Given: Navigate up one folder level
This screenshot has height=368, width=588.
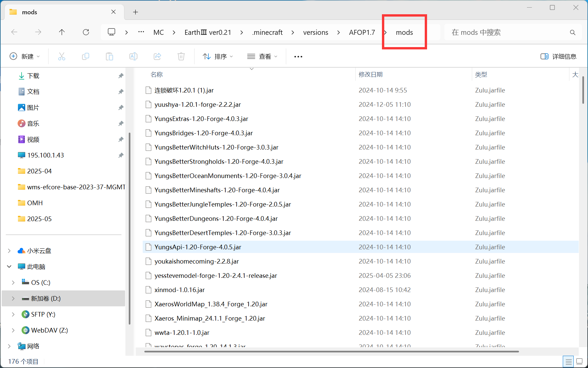Looking at the screenshot, I should click(62, 32).
